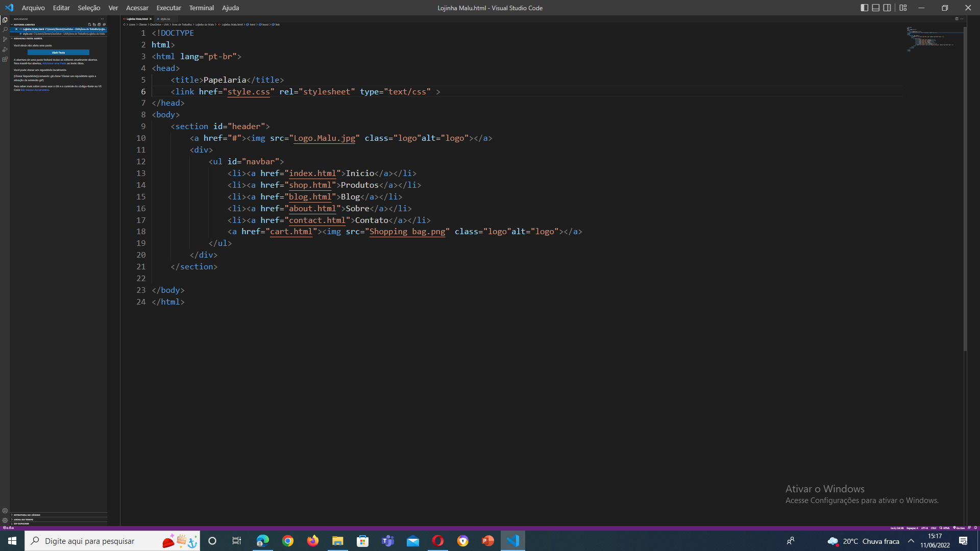Open the Acessar menu
The width and height of the screenshot is (980, 551).
(x=137, y=8)
